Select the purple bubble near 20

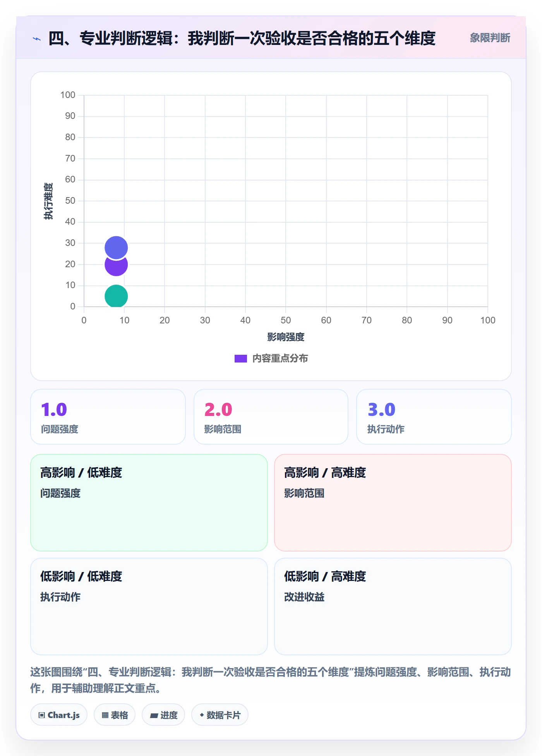click(116, 266)
